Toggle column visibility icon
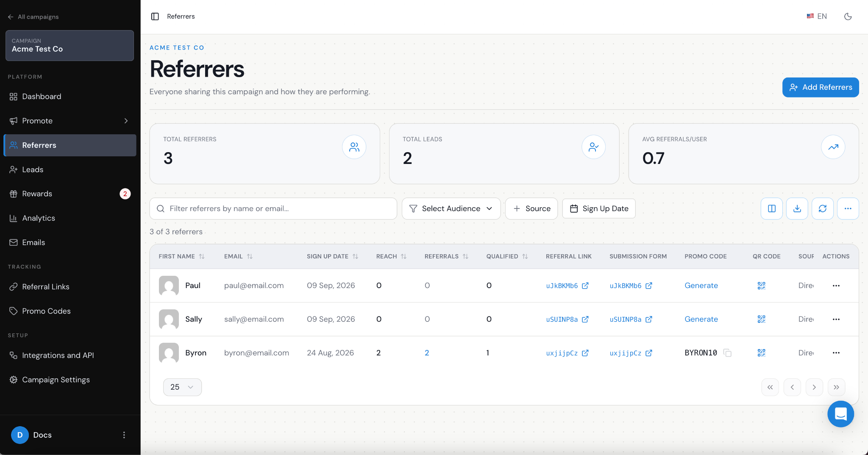Screen dimensions: 868x455 (x=771, y=208)
